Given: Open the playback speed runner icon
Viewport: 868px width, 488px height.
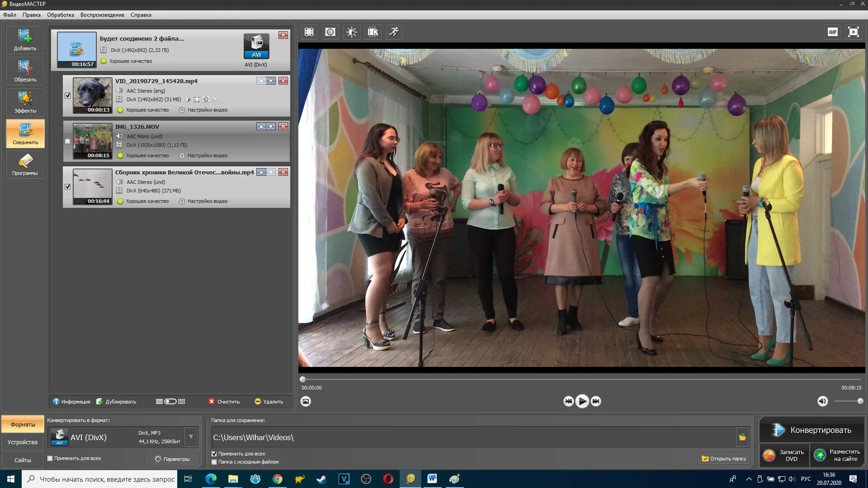Looking at the screenshot, I should pyautogui.click(x=394, y=32).
